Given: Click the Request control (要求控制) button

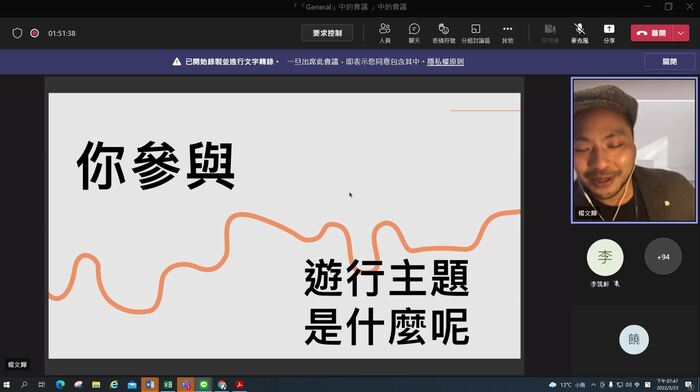Looking at the screenshot, I should (327, 33).
